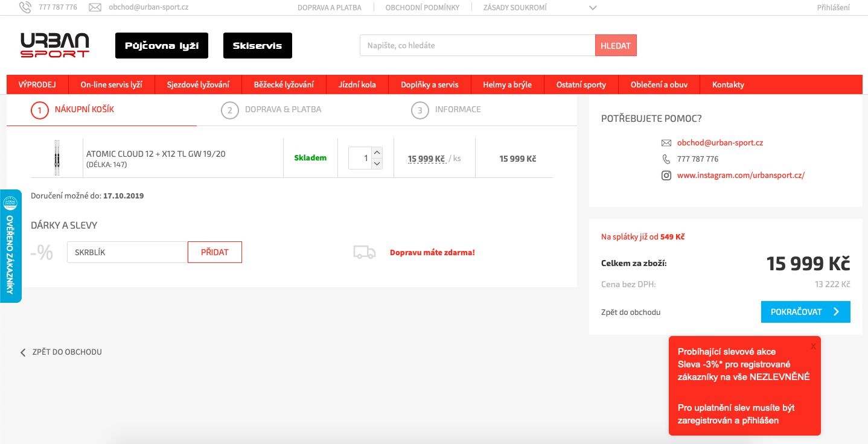
Task: Click Zpět do obchodu in summary box
Action: (x=631, y=312)
